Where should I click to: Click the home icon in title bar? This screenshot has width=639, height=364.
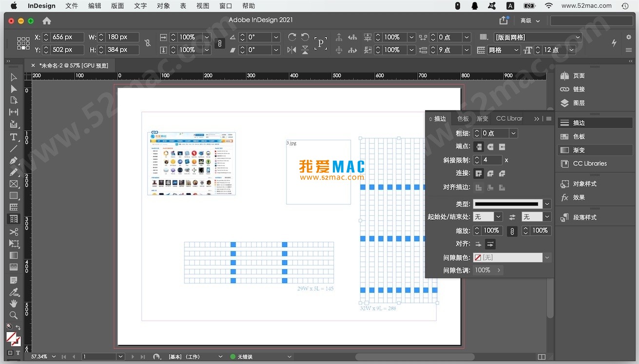tap(47, 21)
